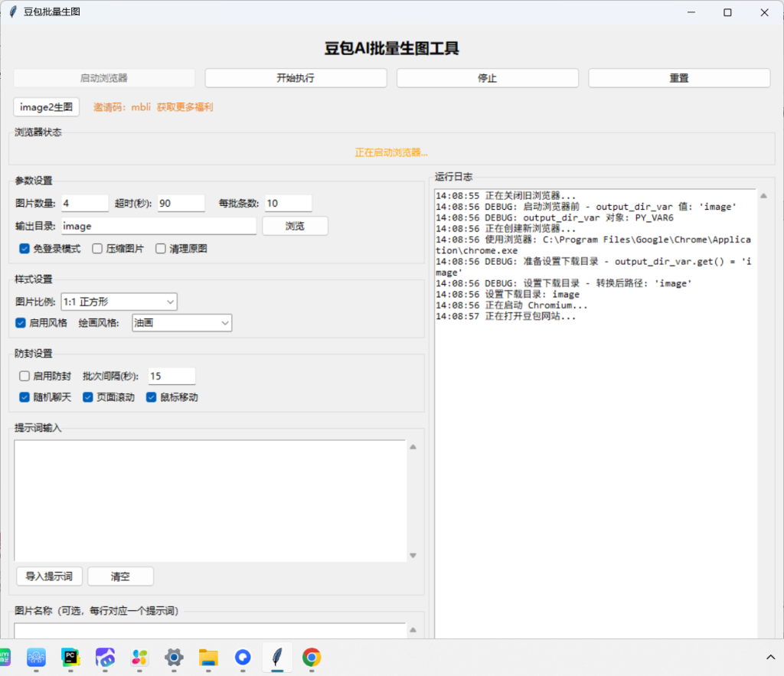
Task: Click log line 正在打开豆包网站...
Action: click(506, 316)
